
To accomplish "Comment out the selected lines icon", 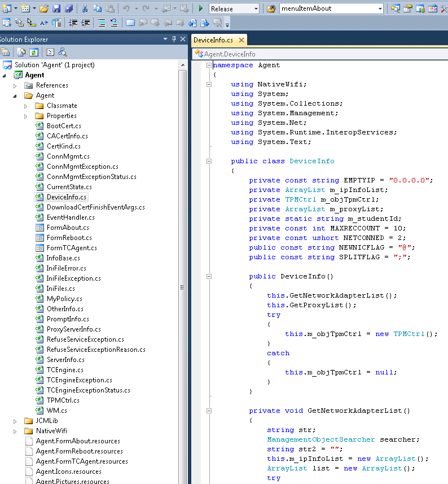I will (x=102, y=23).
